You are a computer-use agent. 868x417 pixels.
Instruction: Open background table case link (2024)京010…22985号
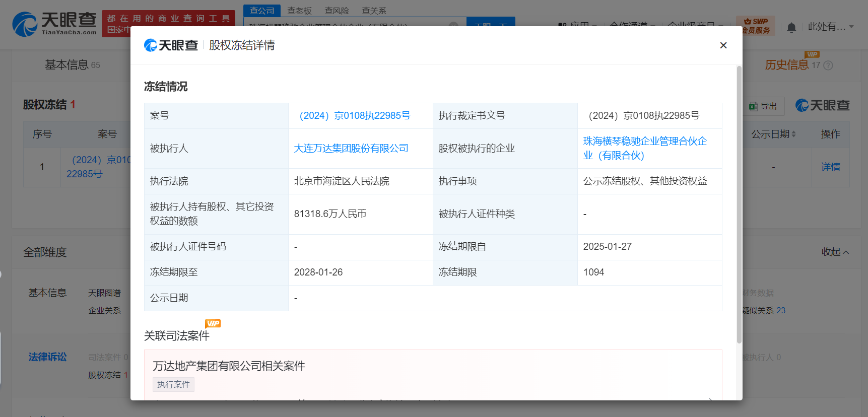click(x=98, y=167)
